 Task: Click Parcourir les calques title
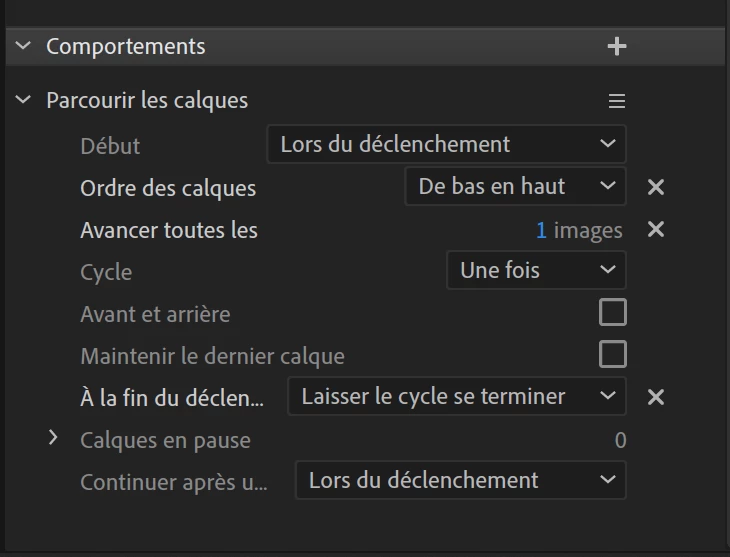147,100
